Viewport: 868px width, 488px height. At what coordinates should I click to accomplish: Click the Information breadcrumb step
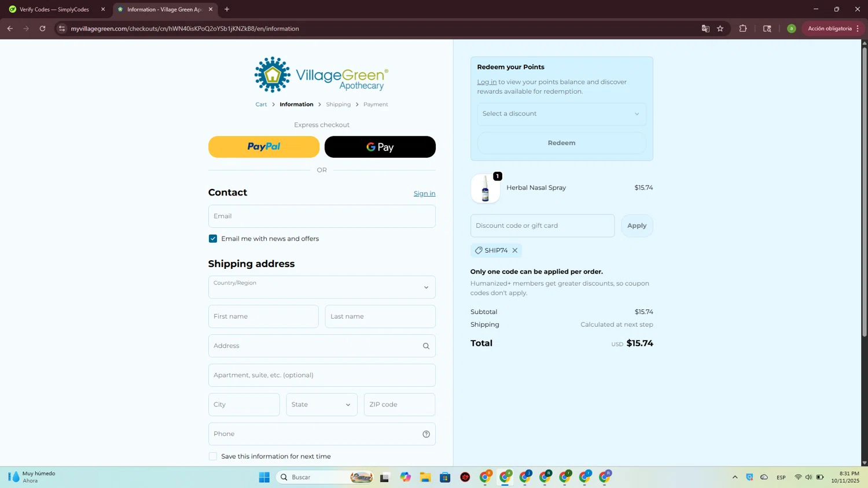(x=296, y=105)
